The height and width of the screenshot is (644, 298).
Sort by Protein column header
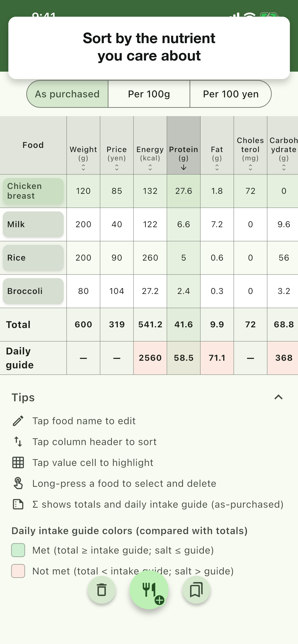click(x=184, y=145)
